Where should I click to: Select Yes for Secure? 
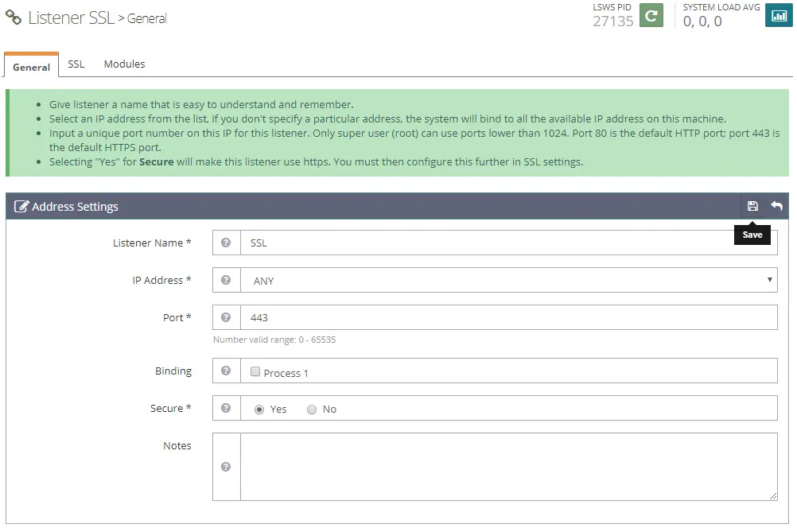click(x=259, y=409)
